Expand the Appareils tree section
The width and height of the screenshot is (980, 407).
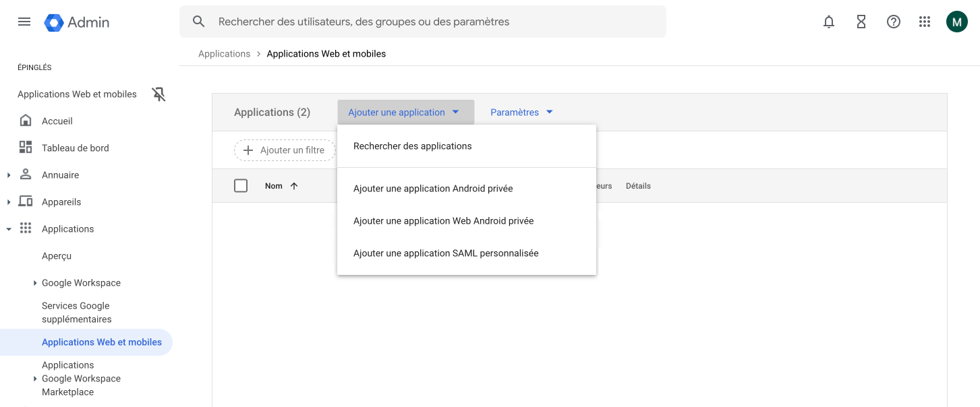(9, 202)
